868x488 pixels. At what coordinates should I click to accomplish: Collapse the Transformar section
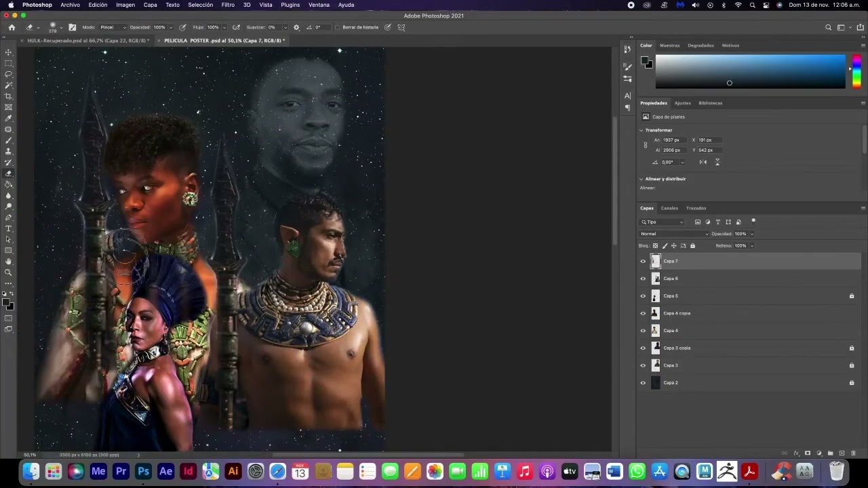coord(642,130)
